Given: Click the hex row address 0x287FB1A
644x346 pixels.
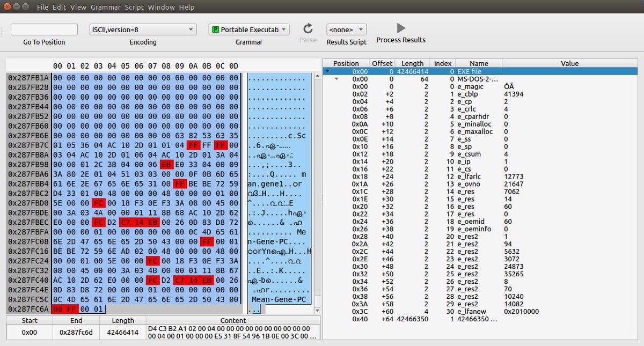Looking at the screenshot, I should pos(28,78).
